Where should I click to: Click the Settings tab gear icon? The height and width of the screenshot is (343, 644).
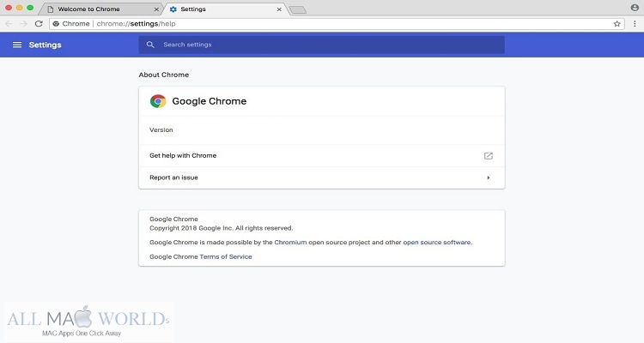173,9
